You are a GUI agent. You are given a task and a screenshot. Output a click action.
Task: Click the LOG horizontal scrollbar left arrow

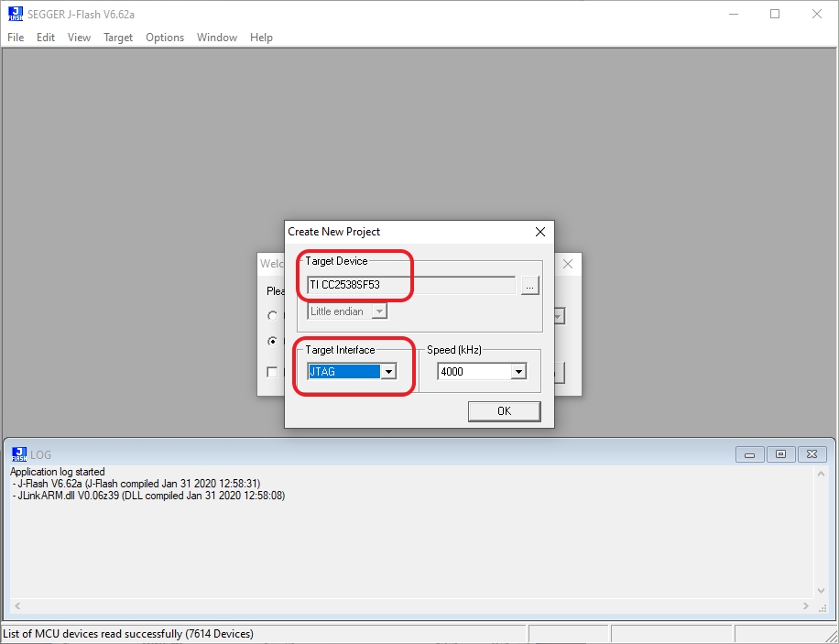coord(17,606)
